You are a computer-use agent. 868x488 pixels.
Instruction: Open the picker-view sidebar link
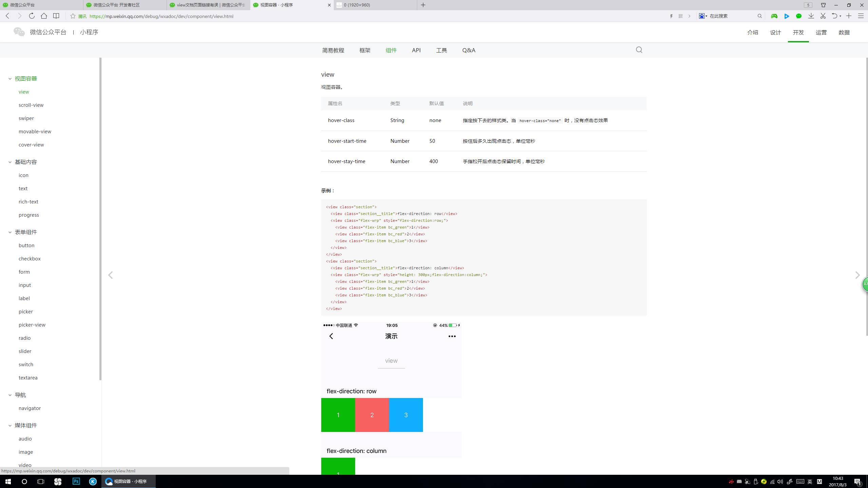pos(32,325)
